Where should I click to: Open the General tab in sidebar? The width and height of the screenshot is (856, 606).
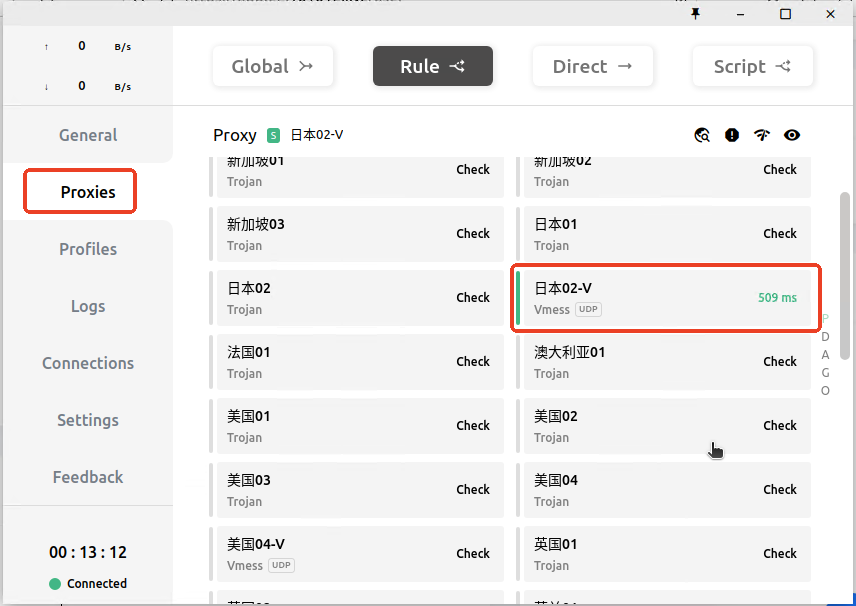88,135
